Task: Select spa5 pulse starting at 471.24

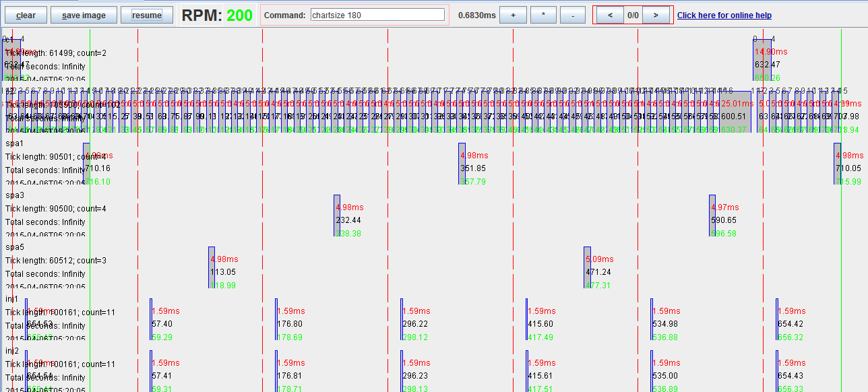Action: [x=587, y=267]
